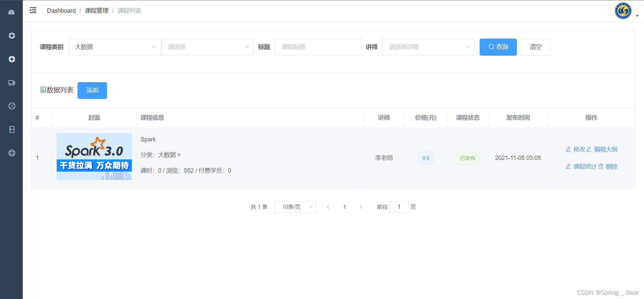
Task: Open the rectangular two-panel document sidebar icon
Action: click(x=12, y=130)
